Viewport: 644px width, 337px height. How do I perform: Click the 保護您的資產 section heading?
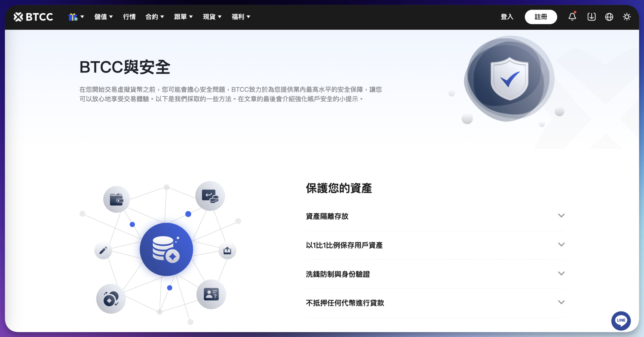pos(339,188)
